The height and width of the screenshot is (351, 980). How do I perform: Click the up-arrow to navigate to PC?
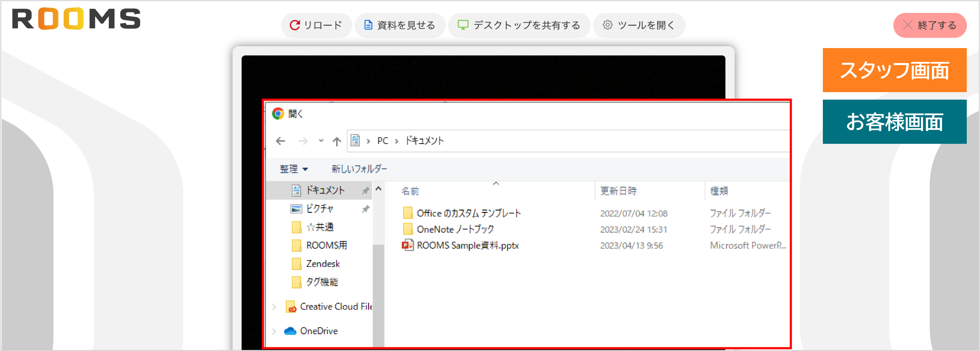[x=336, y=141]
